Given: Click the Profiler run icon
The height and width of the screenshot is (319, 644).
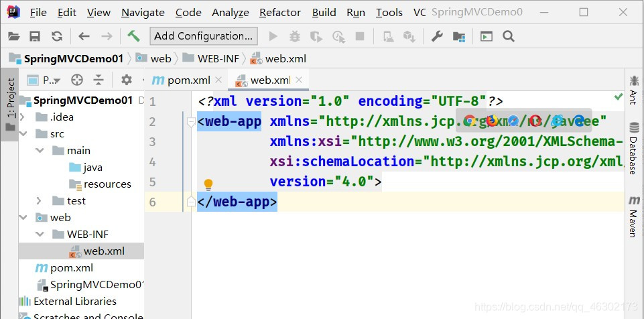Looking at the screenshot, I should [338, 37].
